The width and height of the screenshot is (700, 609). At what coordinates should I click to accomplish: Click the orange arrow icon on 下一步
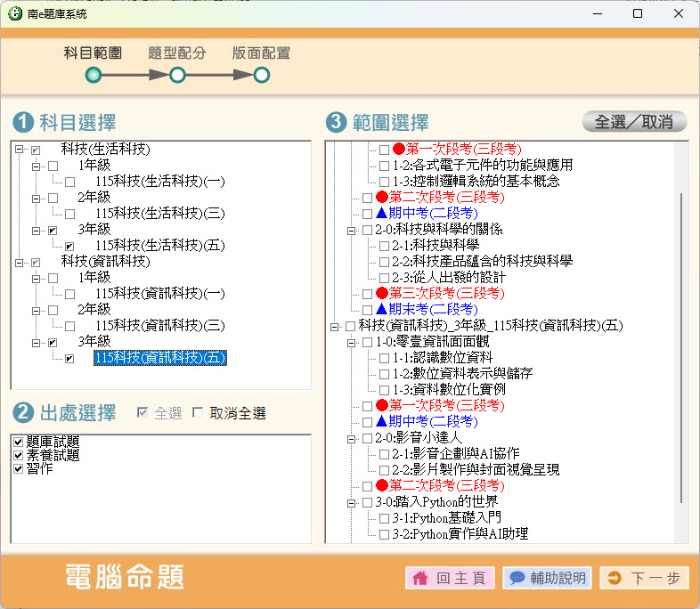tap(615, 578)
